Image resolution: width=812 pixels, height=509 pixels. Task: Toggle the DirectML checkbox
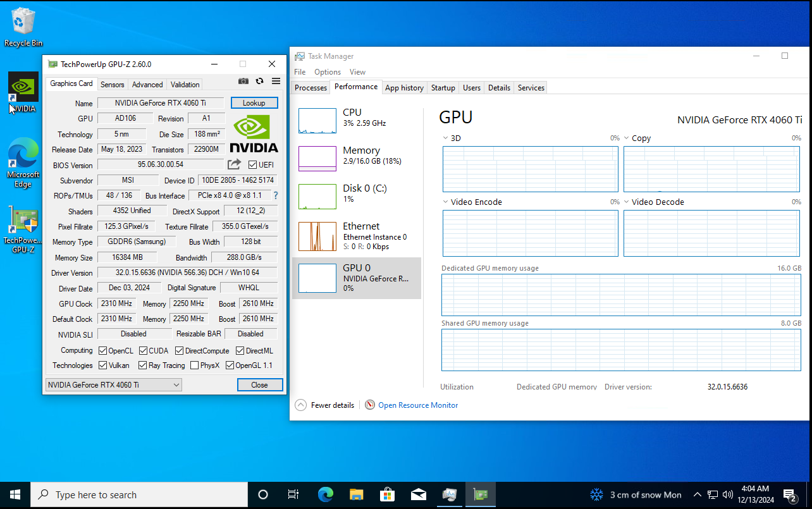(x=240, y=350)
